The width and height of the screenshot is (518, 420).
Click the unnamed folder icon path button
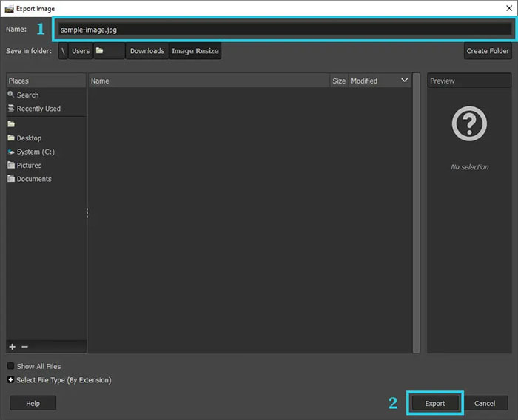[x=109, y=51]
